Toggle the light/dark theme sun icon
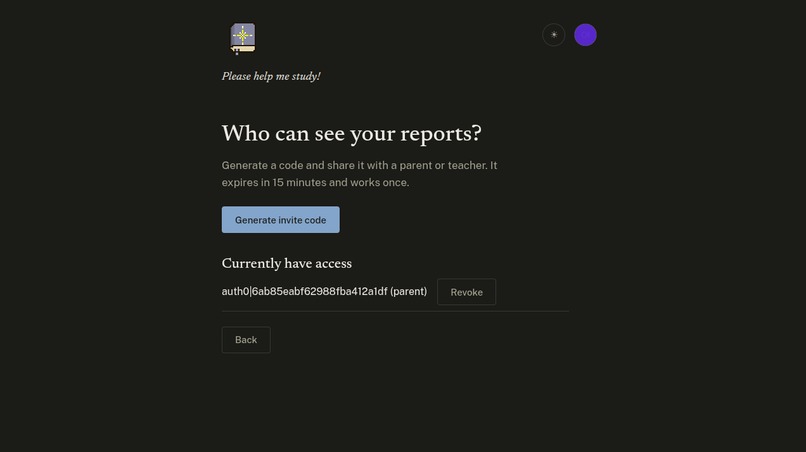Screen dimensions: 806x452 (554, 35)
